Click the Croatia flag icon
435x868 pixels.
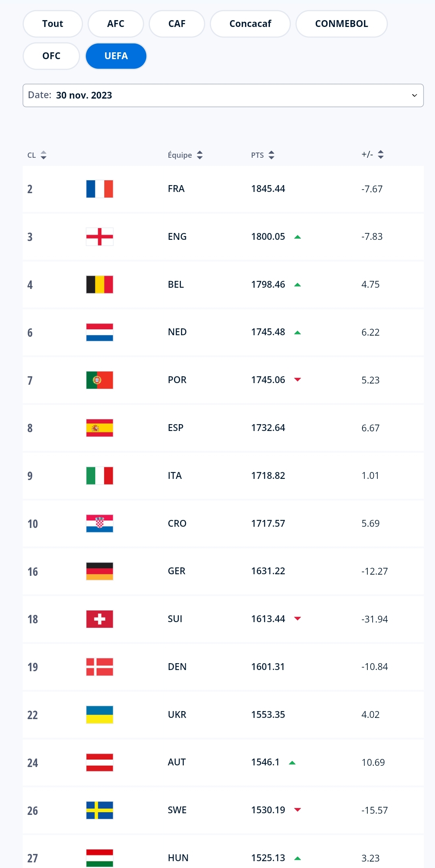pyautogui.click(x=99, y=524)
